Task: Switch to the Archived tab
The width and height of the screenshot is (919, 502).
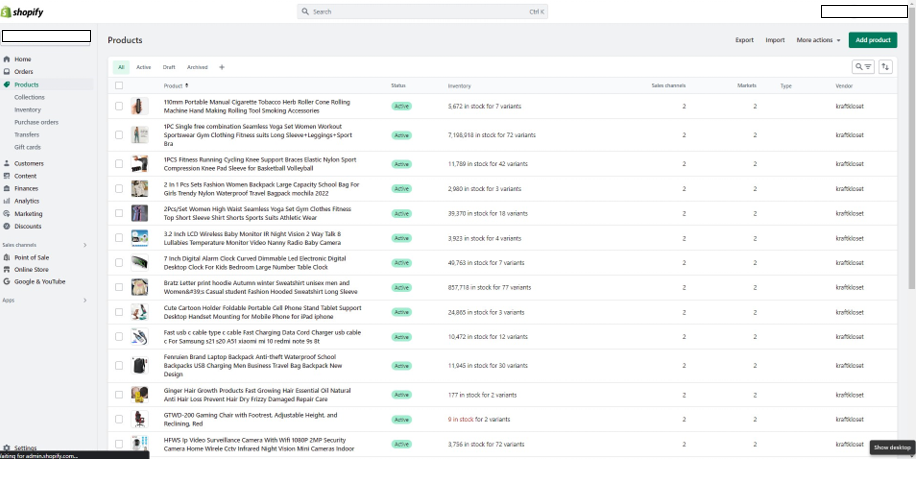Action: coord(197,67)
